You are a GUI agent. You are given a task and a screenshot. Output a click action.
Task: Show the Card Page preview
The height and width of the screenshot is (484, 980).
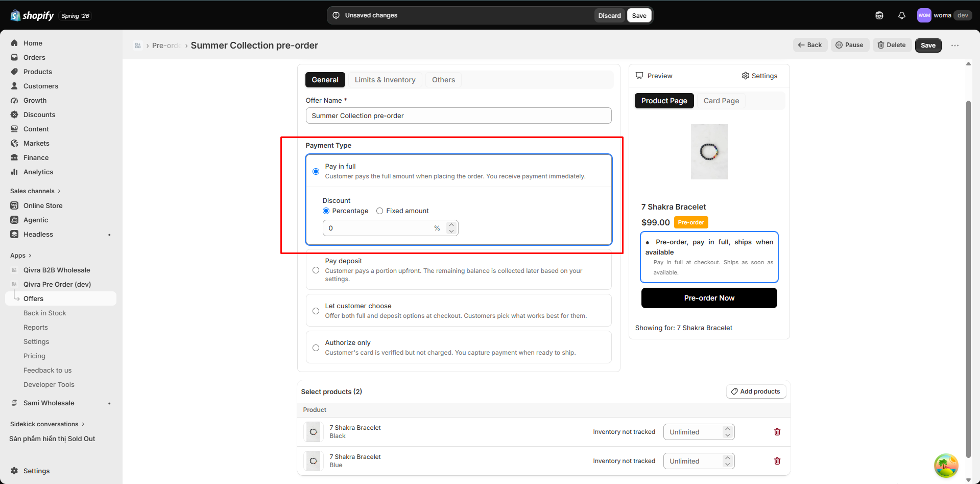click(721, 101)
